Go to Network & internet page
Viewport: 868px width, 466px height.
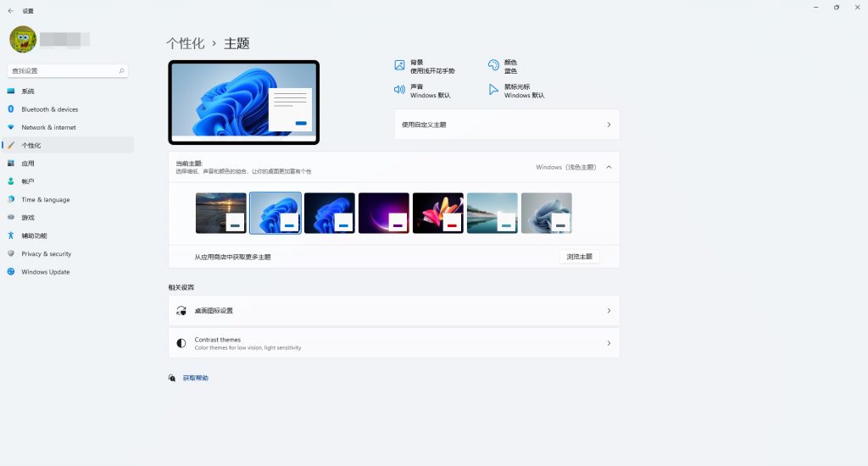tap(68, 127)
